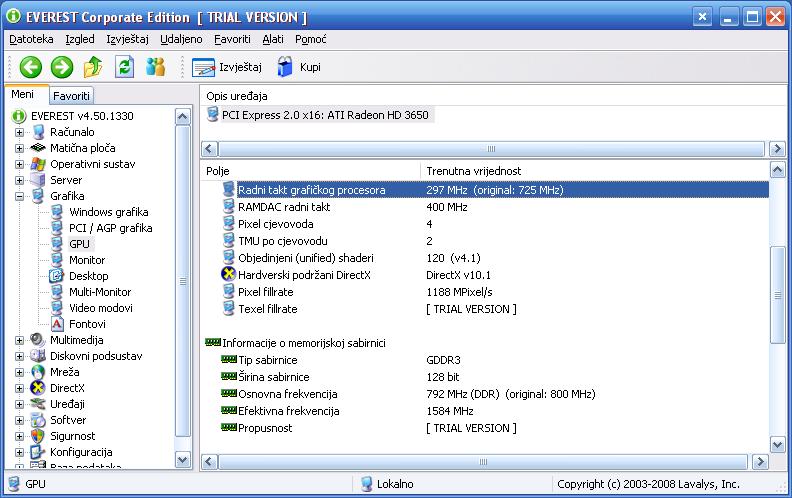Click the Uređaji devices icon
Screen dimensions: 792x498
point(38,404)
